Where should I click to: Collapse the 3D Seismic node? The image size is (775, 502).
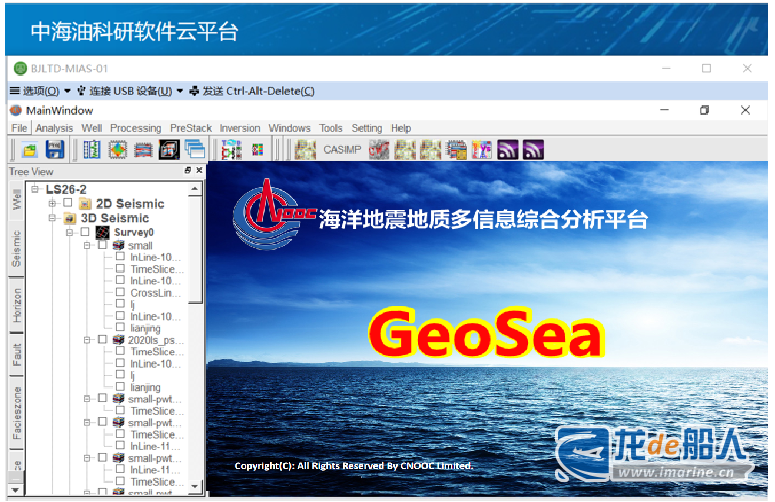52,217
